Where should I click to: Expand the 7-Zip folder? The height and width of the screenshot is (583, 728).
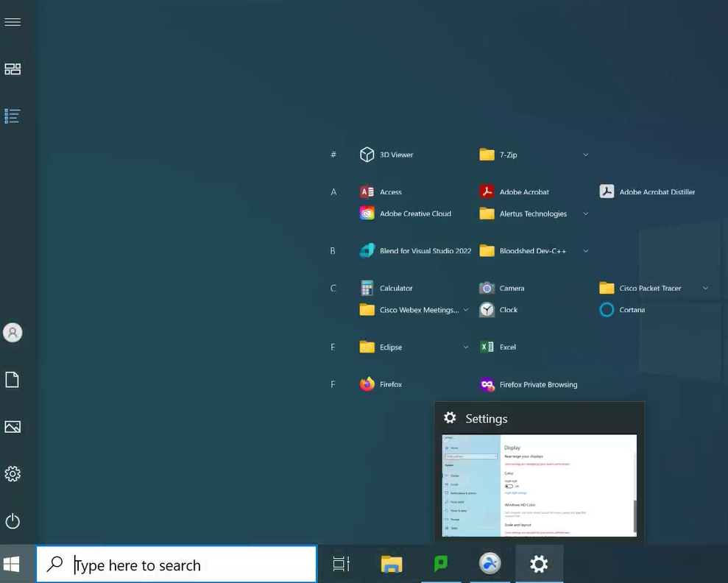point(585,155)
